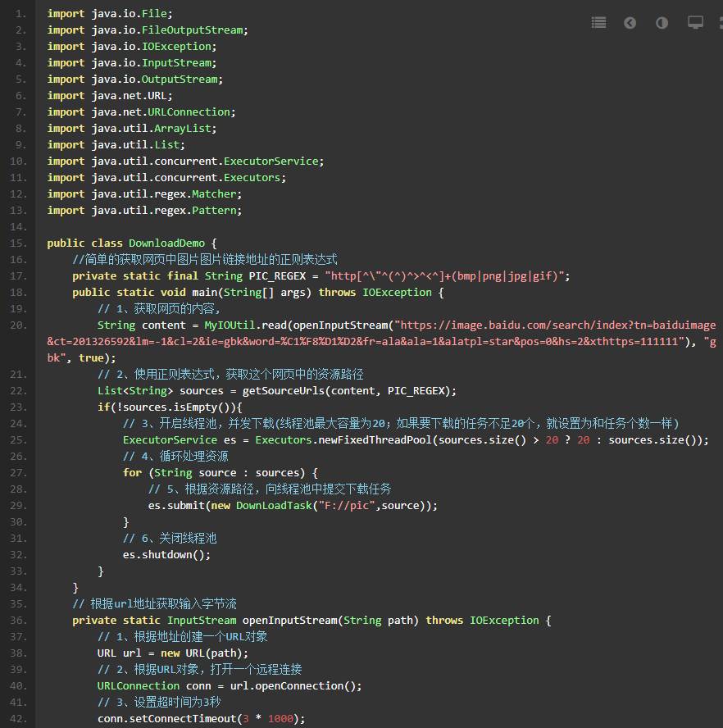Click line number 42 in the gutter
The height and width of the screenshot is (728, 723).
18,719
